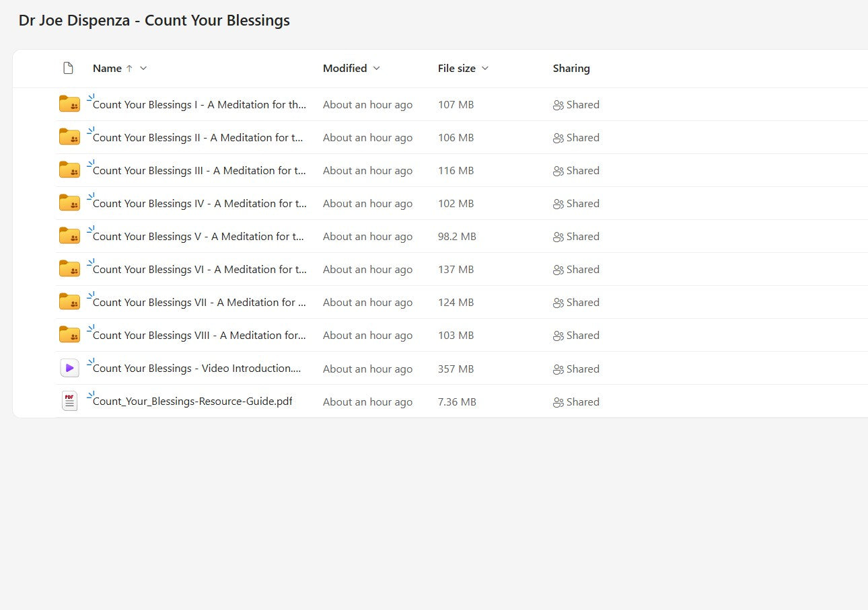Screen dimensions: 868x610
Task: Click the Count Your Blessings VIII folder icon
Action: (69, 335)
